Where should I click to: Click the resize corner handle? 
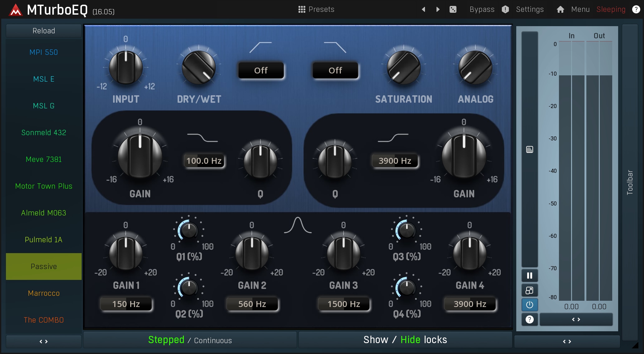635,345
